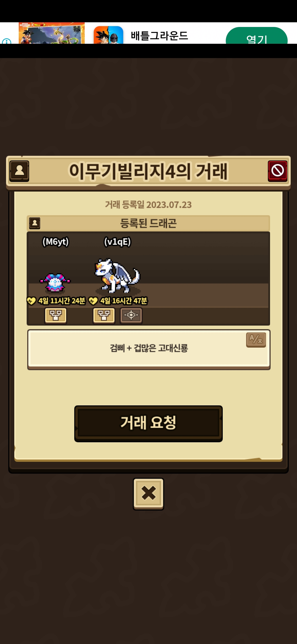Image resolution: width=297 pixels, height=644 pixels.
Task: Tap the Battlegrounds ad banner image
Action: tap(52, 33)
